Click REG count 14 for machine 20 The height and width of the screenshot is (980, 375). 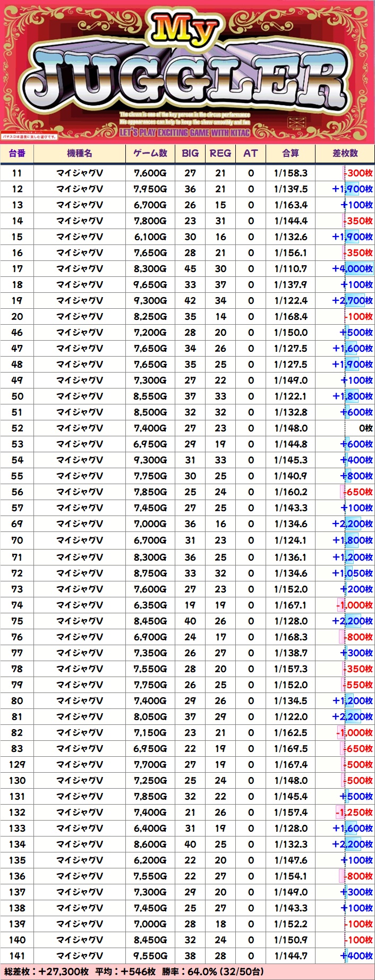(220, 316)
